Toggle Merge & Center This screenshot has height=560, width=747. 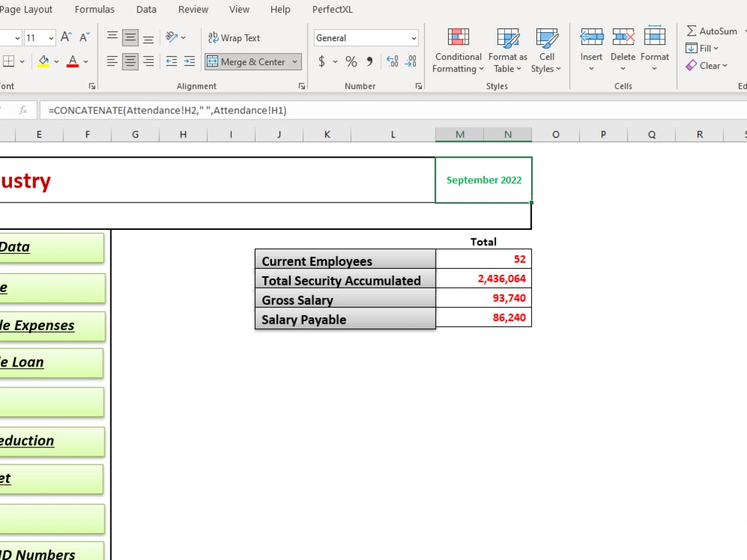click(x=247, y=62)
